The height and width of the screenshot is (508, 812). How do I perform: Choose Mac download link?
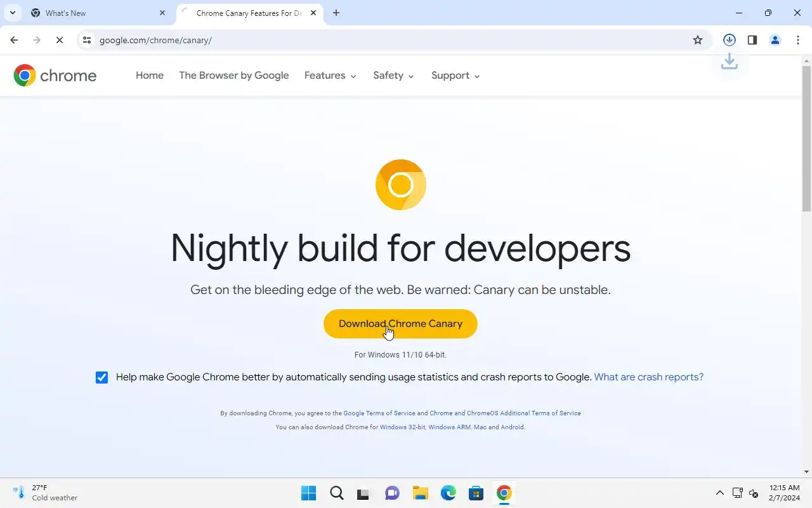pyautogui.click(x=480, y=427)
